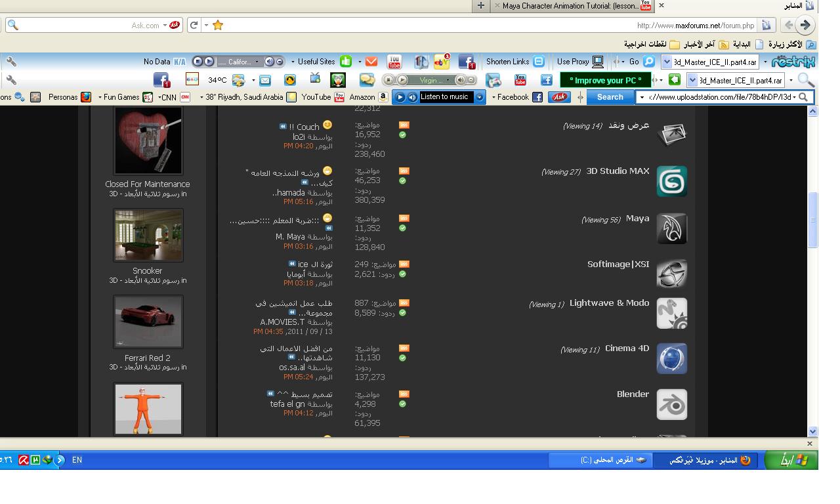Click the Improve your PC banner button
Image resolution: width=840 pixels, height=504 pixels.
(605, 80)
